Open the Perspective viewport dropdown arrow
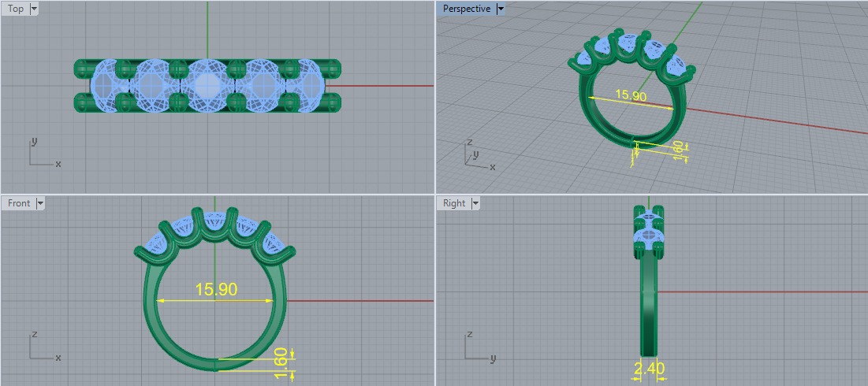The image size is (868, 386). pyautogui.click(x=501, y=9)
